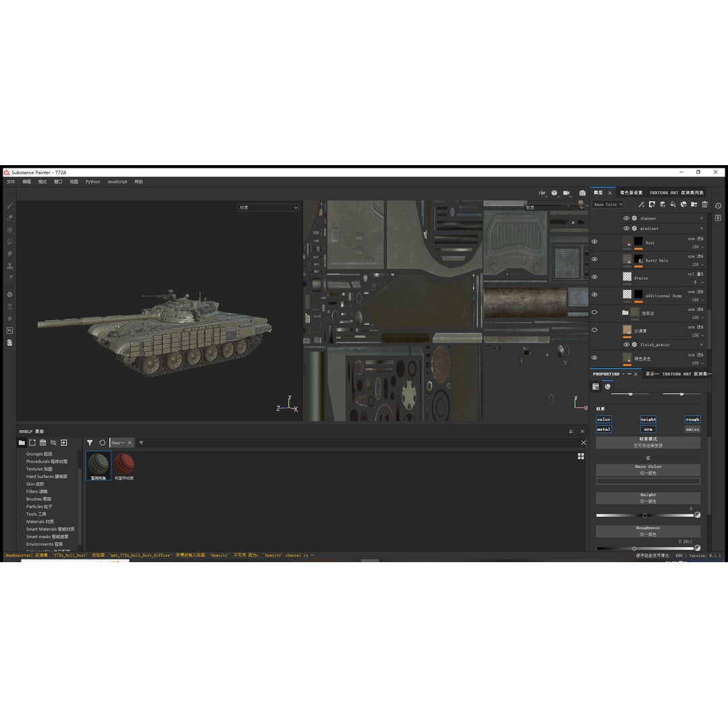Screen dimensions: 728x728
Task: Select Hard Surfaces shelf category
Action: coord(47,477)
